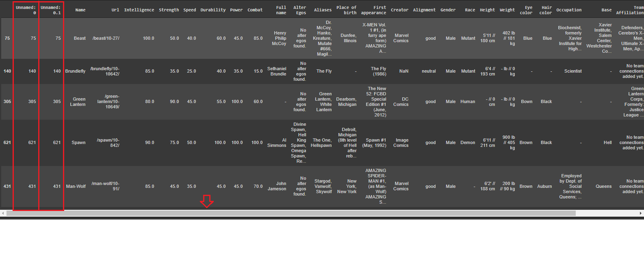Click the 'Gender' column header
The width and height of the screenshot is (644, 254).
448,10
